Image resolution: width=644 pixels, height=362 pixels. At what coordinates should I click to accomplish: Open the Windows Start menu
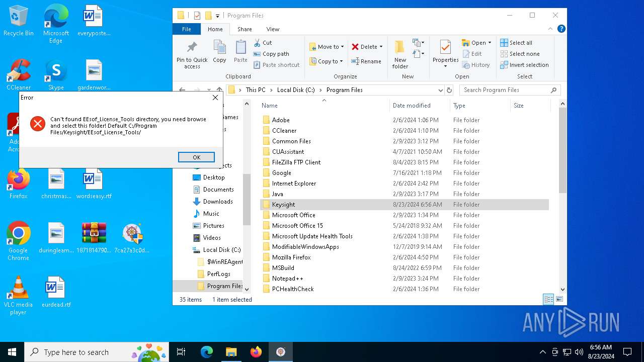pos(12,352)
